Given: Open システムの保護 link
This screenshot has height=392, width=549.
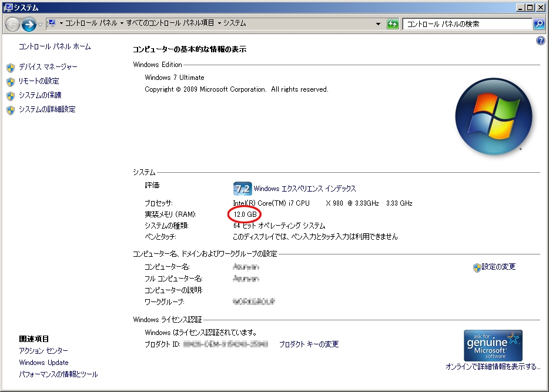Looking at the screenshot, I should pos(40,95).
